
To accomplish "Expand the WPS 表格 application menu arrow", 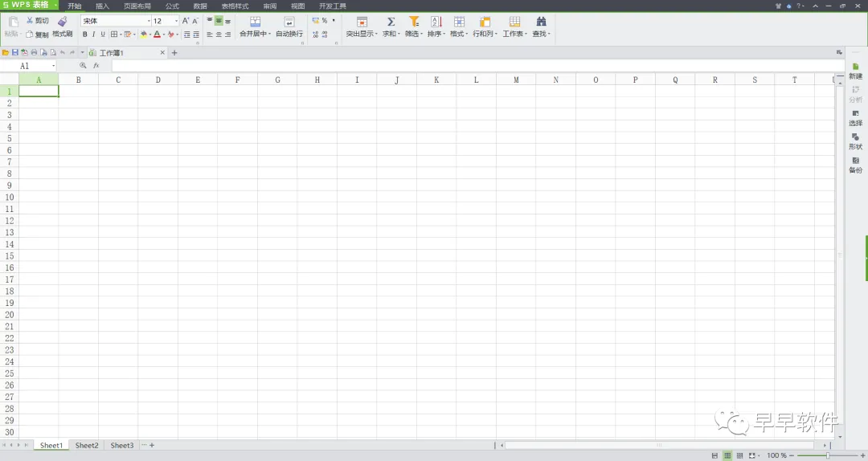I will [56, 5].
